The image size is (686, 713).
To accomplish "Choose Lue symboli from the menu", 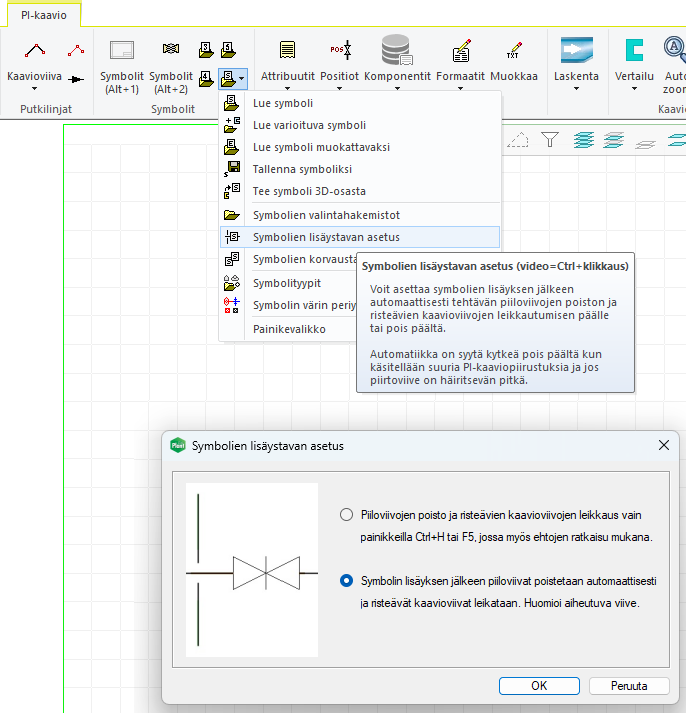I will [x=282, y=103].
